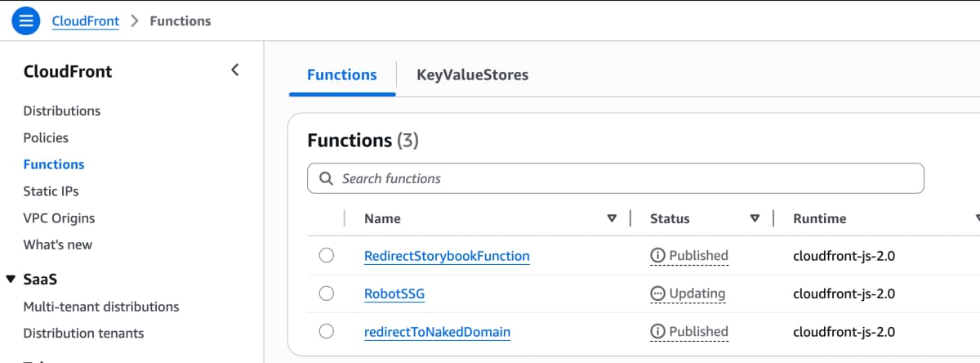Screen dimensions: 980x363
Task: Click the info icon beside redirectToNakedDomain's Published status
Action: [657, 331]
